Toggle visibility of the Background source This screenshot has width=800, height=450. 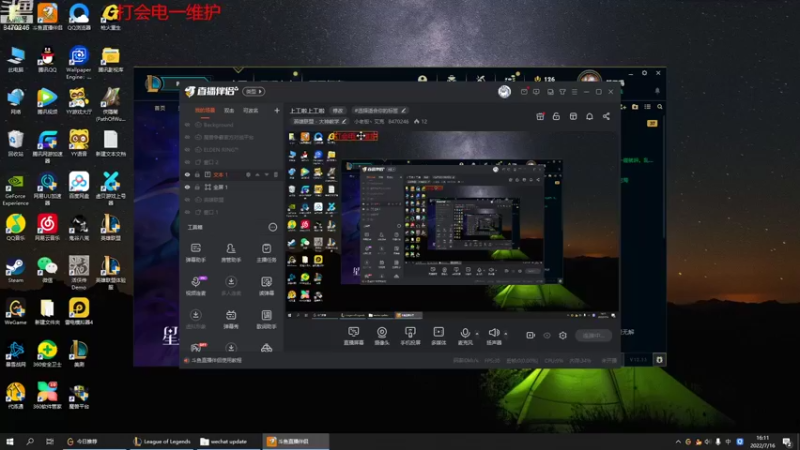tap(188, 124)
